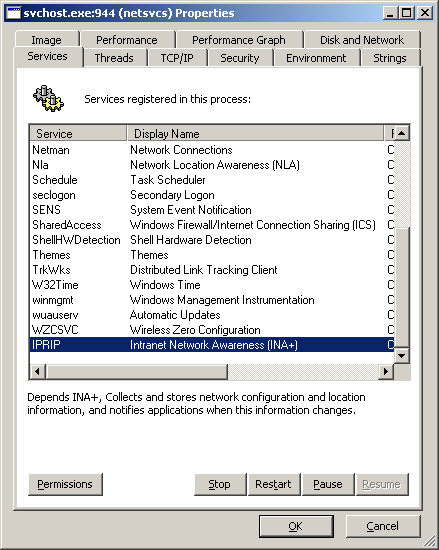View the Security tab
This screenshot has height=550, width=439.
tap(240, 58)
